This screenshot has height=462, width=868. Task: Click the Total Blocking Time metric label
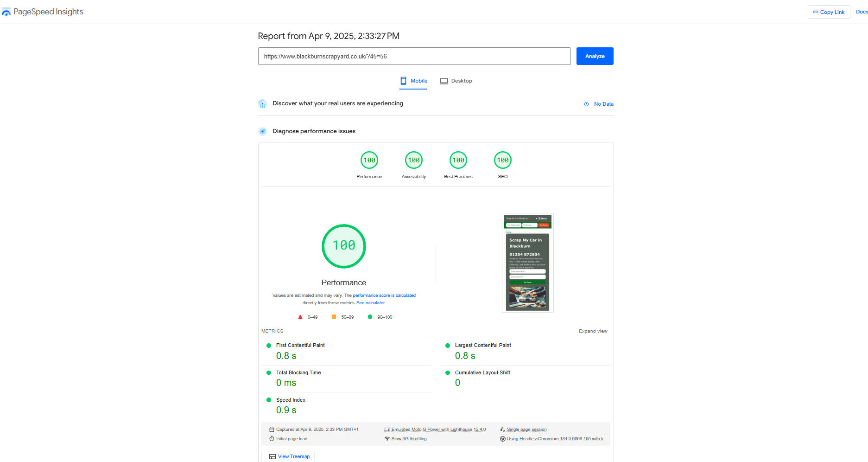coord(298,373)
